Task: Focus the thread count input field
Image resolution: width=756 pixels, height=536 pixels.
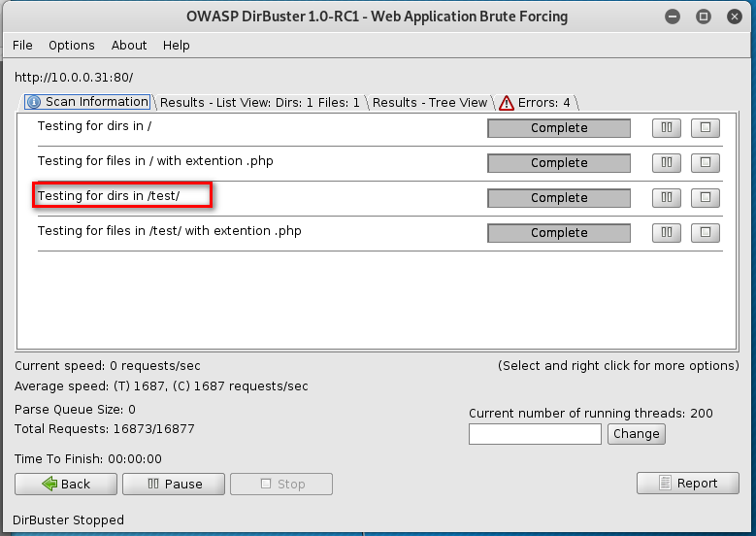Action: [535, 434]
